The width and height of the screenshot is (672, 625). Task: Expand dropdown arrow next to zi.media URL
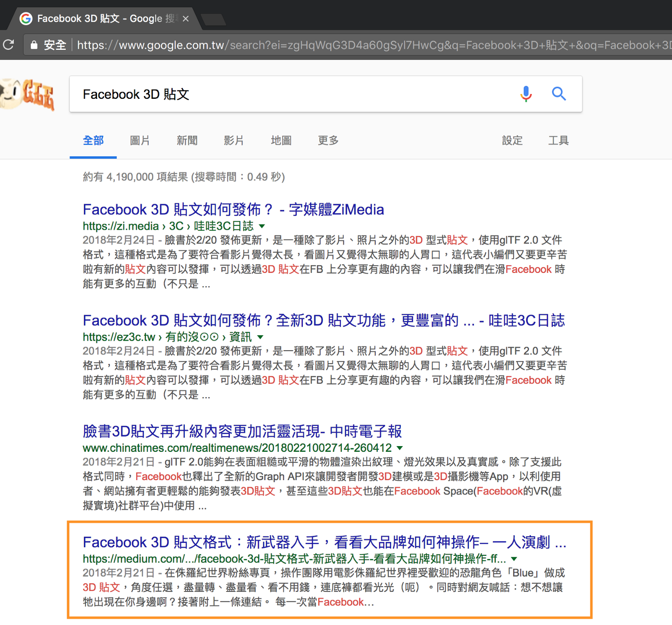[x=262, y=226]
